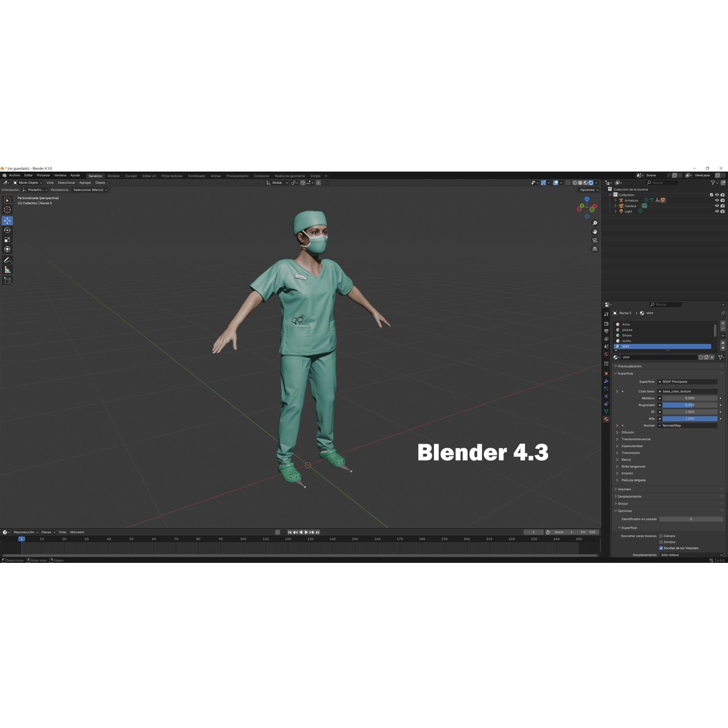Image resolution: width=728 pixels, height=728 pixels.
Task: Click the play animation button
Action: pos(306,532)
